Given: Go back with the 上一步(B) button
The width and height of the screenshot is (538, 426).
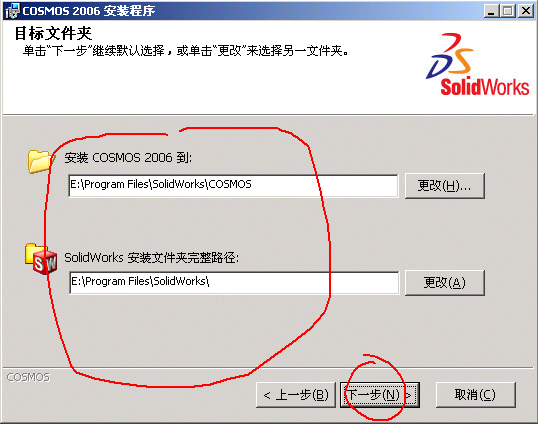Looking at the screenshot, I should pos(296,395).
